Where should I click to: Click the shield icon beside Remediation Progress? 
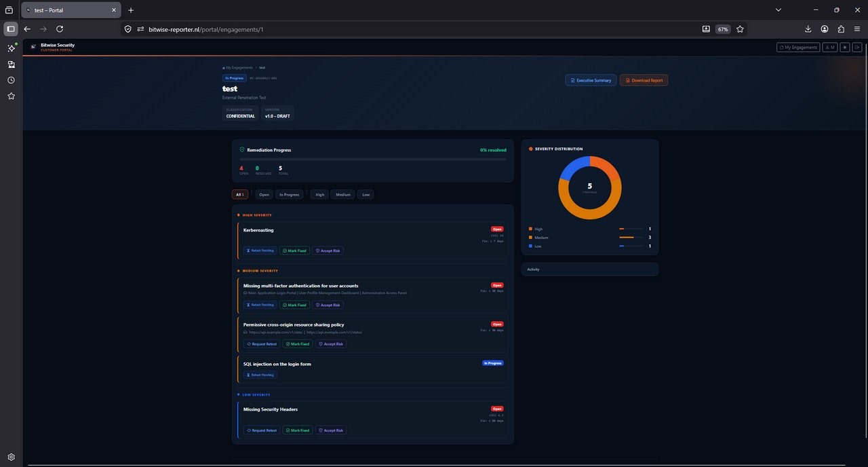(242, 149)
